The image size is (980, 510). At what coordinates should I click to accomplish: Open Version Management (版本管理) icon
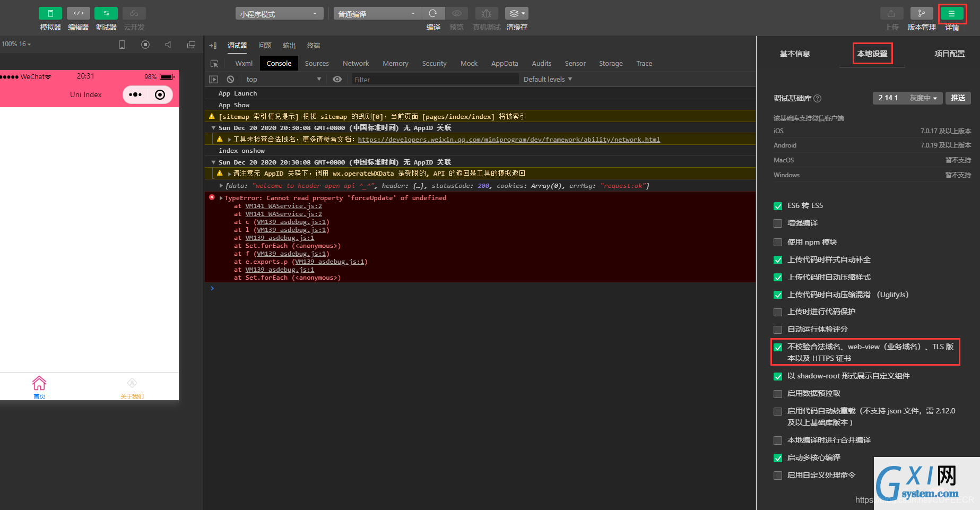point(922,13)
